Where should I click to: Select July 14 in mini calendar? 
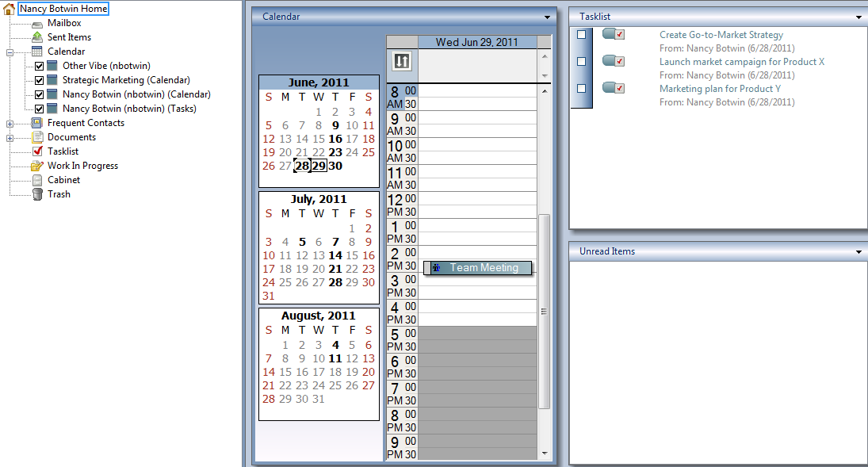point(335,255)
